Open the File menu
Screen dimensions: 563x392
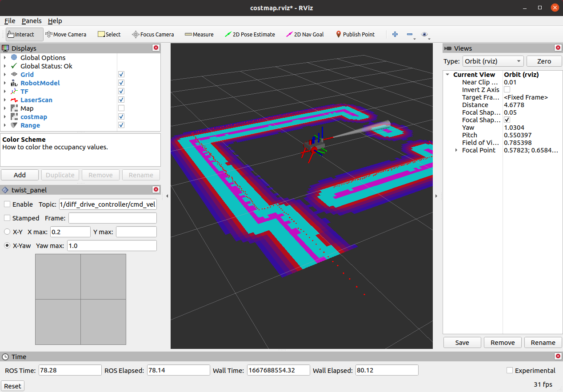coord(9,21)
